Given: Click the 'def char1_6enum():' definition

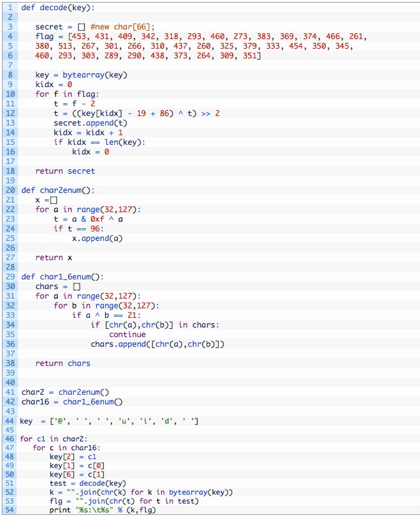Looking at the screenshot, I should point(63,277).
